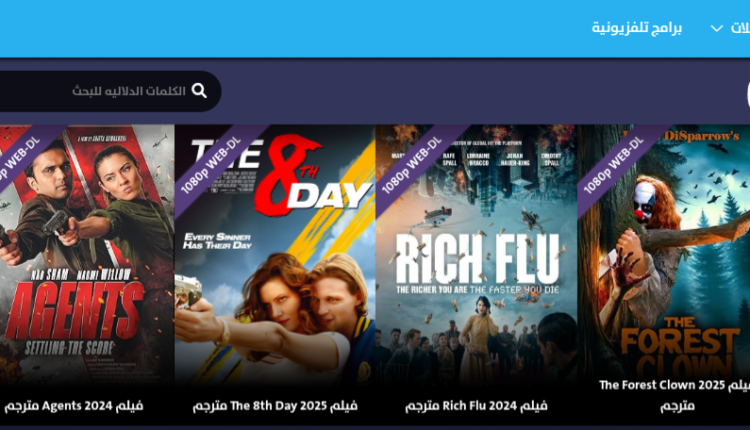Click the white rounded button at right edge
This screenshot has height=430, width=750.
pos(748,94)
